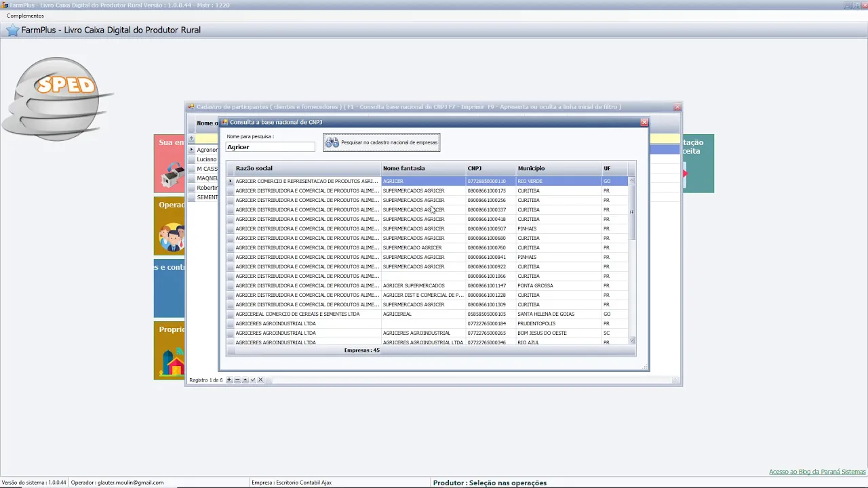Screen dimensions: 868x488
Task: Select Luciano row in participantes list behind
Action: [x=207, y=159]
